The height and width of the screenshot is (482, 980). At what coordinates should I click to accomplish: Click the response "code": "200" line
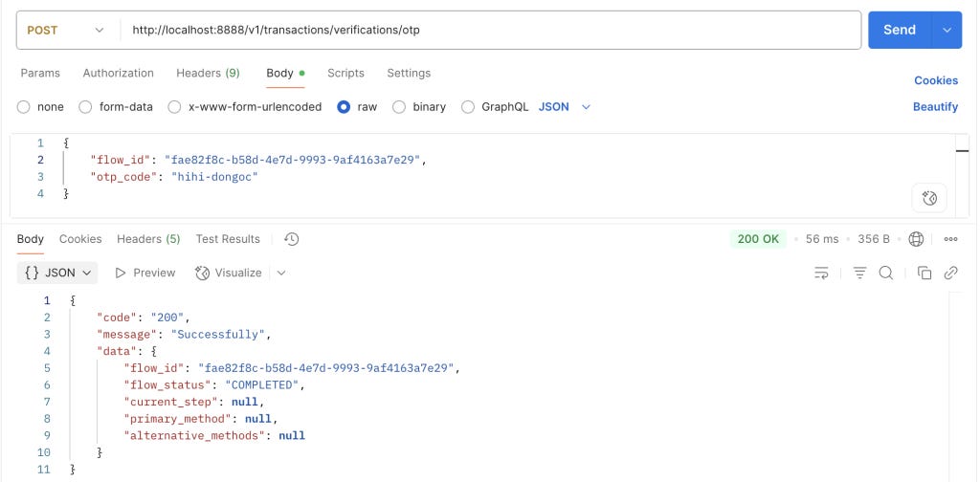click(x=144, y=318)
